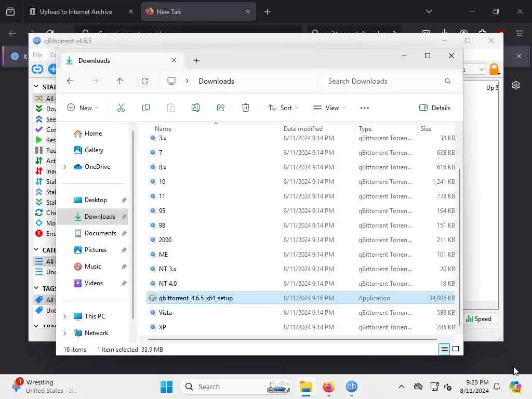Click the Rename icon in Explorer toolbar
This screenshot has height=399, width=532.
tap(196, 108)
